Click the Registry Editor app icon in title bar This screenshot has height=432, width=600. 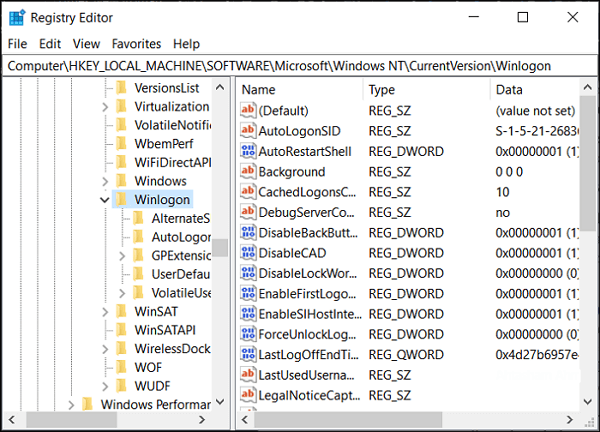tap(17, 18)
